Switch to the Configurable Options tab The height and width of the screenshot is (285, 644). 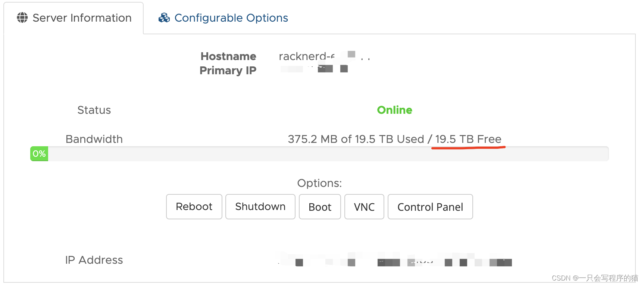tap(231, 18)
